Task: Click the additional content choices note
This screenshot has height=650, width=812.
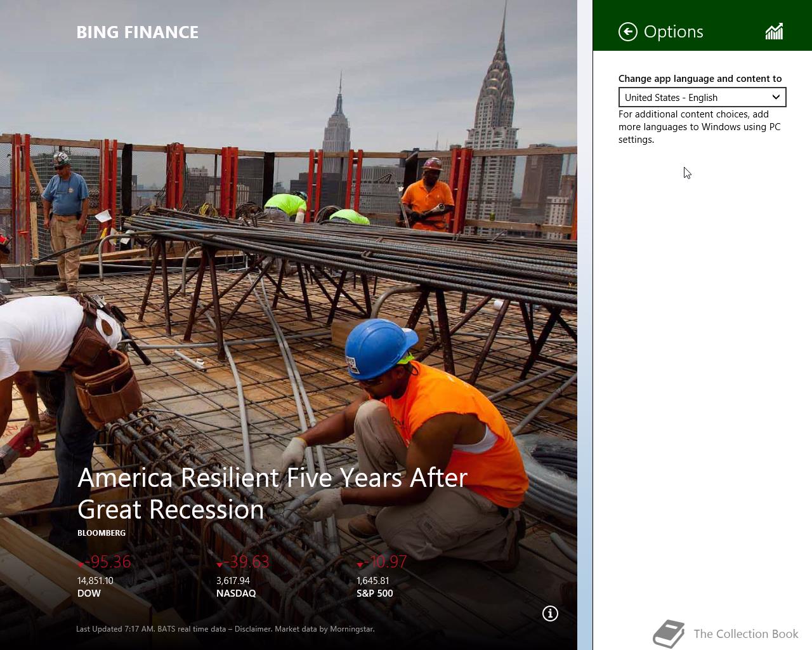Action: coord(700,127)
